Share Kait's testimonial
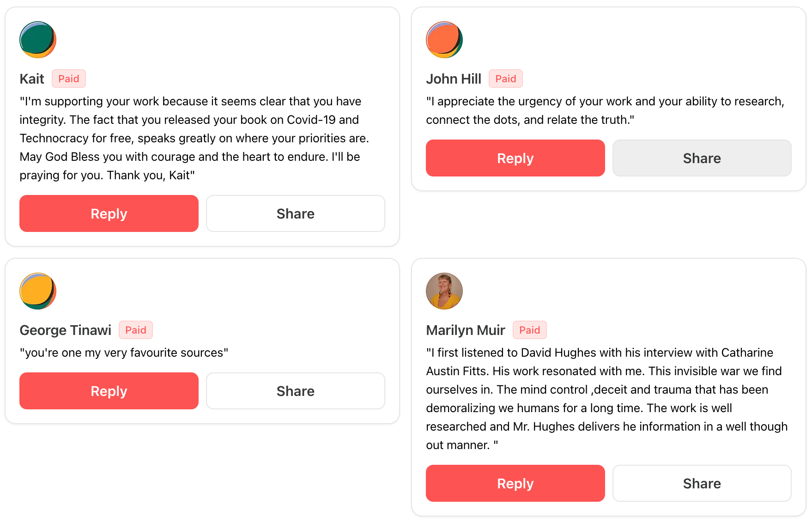The height and width of the screenshot is (523, 812). click(x=296, y=213)
